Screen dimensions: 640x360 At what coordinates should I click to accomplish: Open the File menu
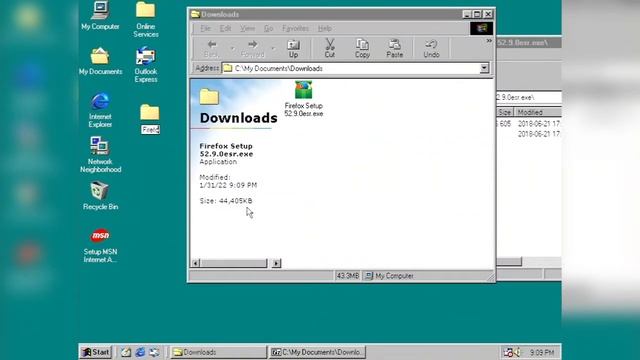coord(205,28)
